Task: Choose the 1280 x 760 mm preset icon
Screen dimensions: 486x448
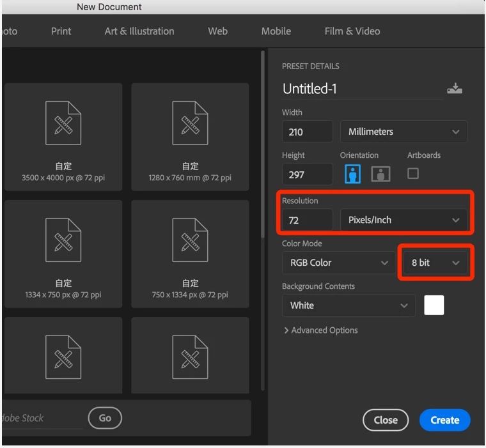Action: tap(190, 123)
